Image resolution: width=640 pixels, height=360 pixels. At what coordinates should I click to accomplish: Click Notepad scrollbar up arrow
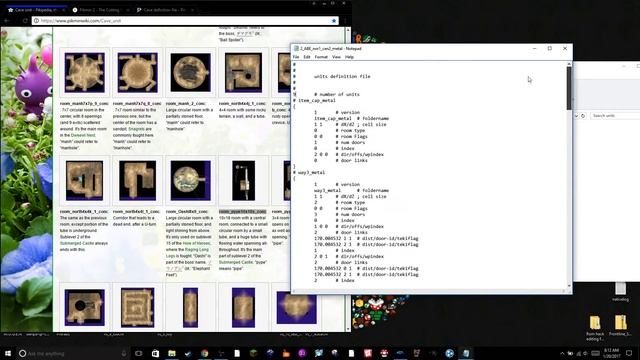[x=569, y=64]
